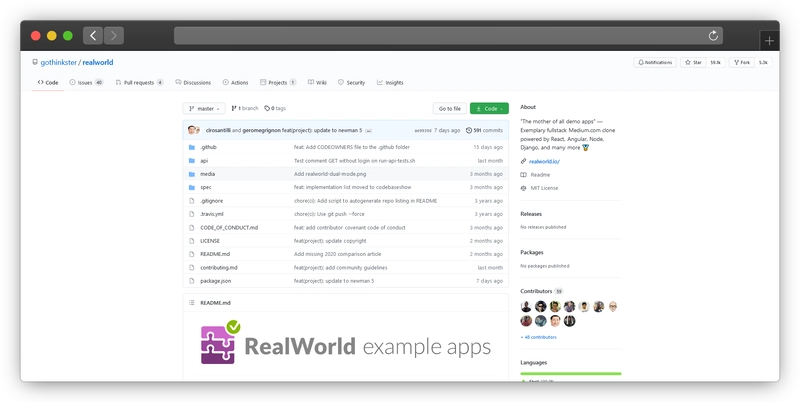This screenshot has width=800, height=402.
Task: View the 0 tags link
Action: 275,109
